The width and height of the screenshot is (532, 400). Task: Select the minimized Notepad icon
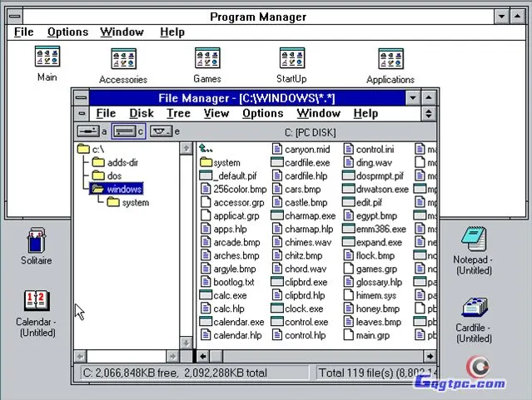474,240
